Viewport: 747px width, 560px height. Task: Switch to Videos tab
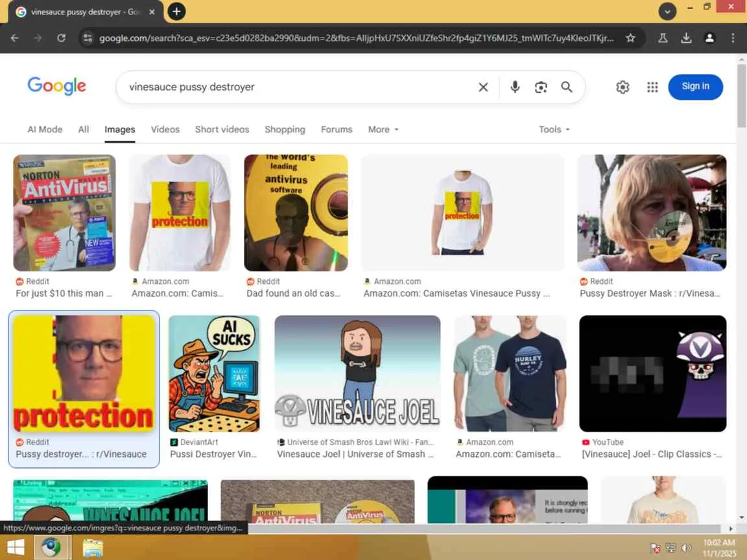pyautogui.click(x=165, y=130)
